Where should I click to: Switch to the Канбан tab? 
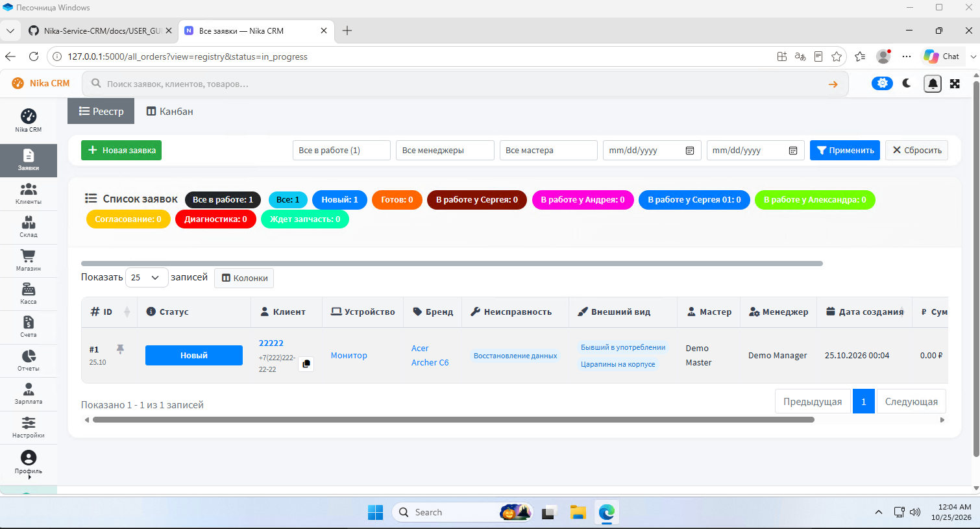[x=169, y=111]
